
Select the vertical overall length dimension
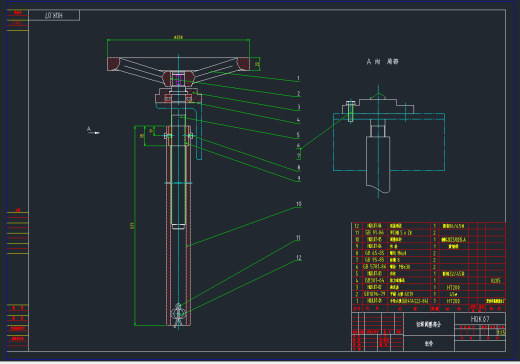[132, 226]
